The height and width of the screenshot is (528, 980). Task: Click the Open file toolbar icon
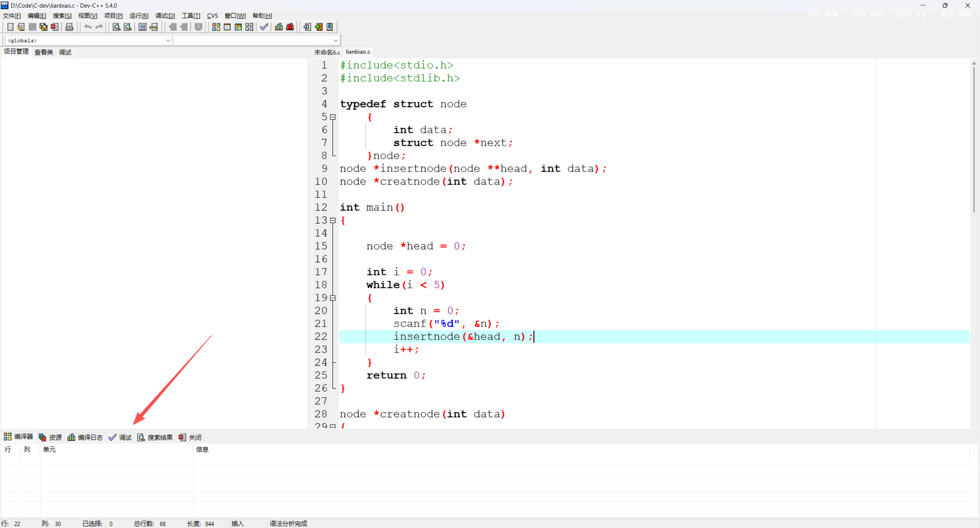click(21, 27)
